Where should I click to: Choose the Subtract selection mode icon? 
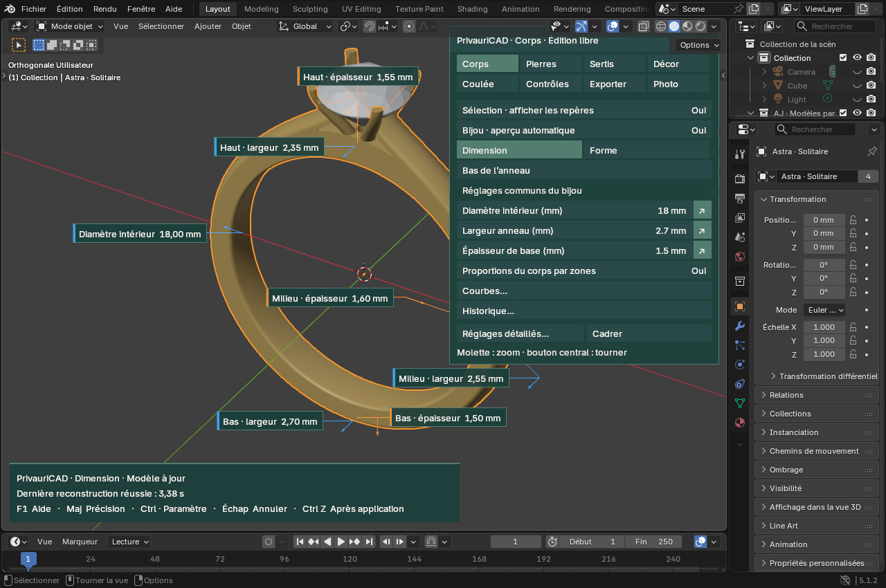pos(64,45)
